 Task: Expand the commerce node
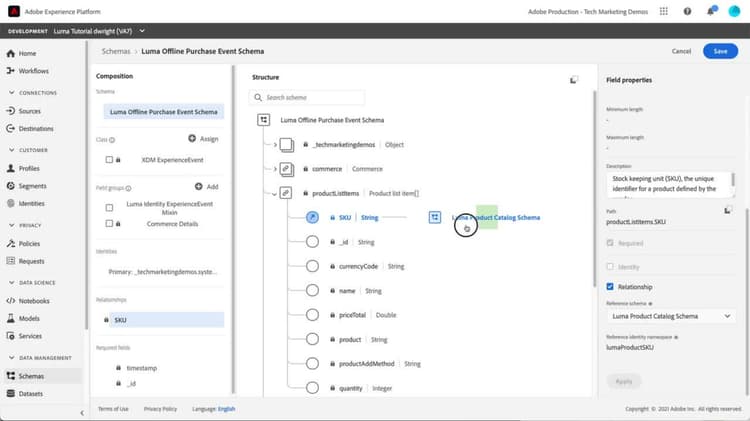275,169
